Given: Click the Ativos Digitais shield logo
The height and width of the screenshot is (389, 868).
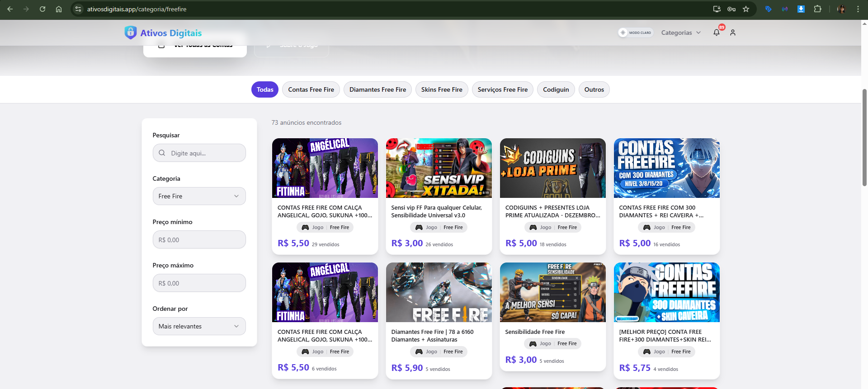Looking at the screenshot, I should (x=131, y=33).
